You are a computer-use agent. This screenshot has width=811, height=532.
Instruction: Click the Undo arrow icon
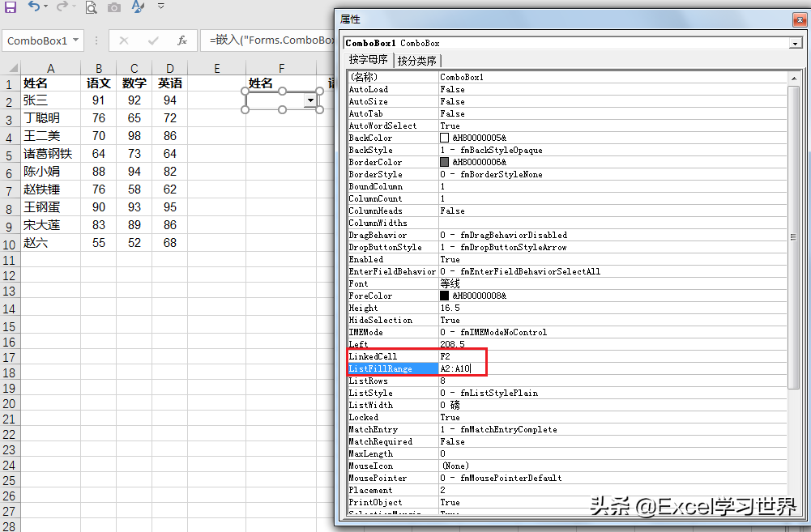tap(34, 6)
